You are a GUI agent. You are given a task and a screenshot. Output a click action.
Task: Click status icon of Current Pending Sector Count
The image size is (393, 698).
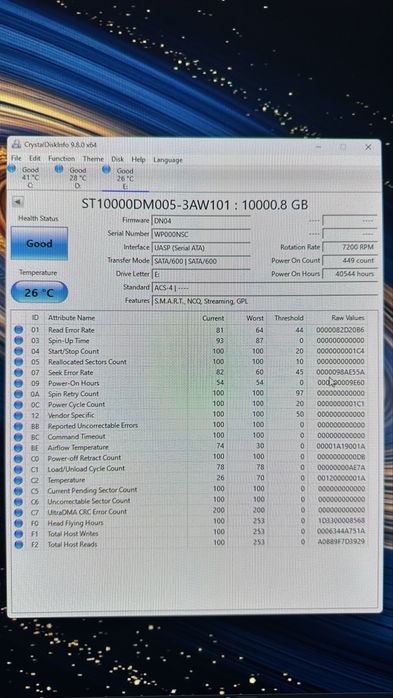19,491
